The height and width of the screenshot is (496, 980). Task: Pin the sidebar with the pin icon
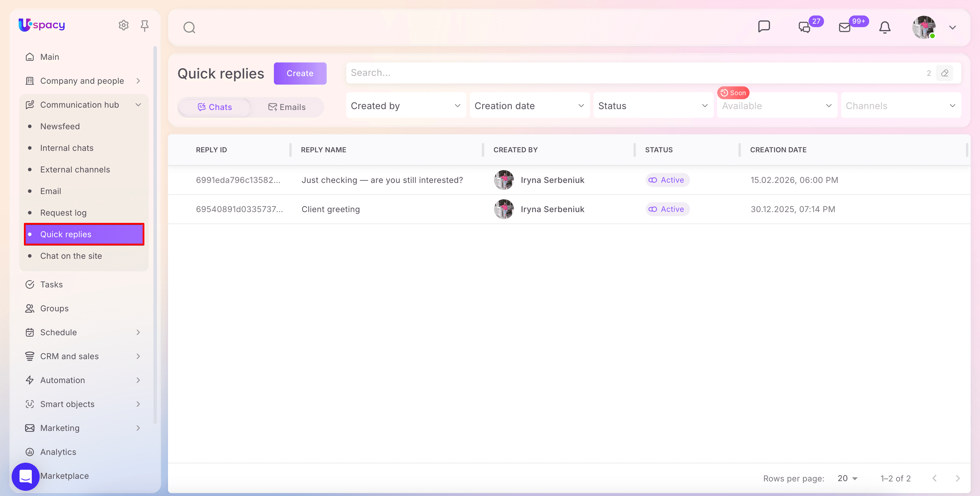[145, 25]
